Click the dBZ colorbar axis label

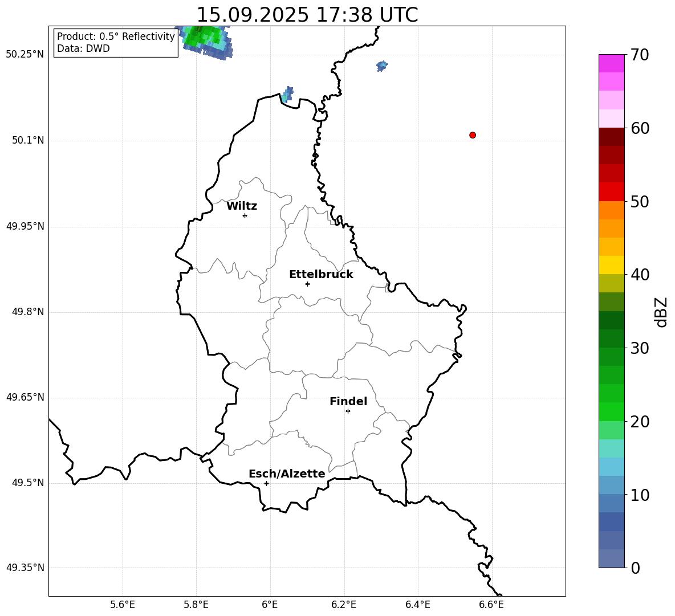tap(661, 312)
